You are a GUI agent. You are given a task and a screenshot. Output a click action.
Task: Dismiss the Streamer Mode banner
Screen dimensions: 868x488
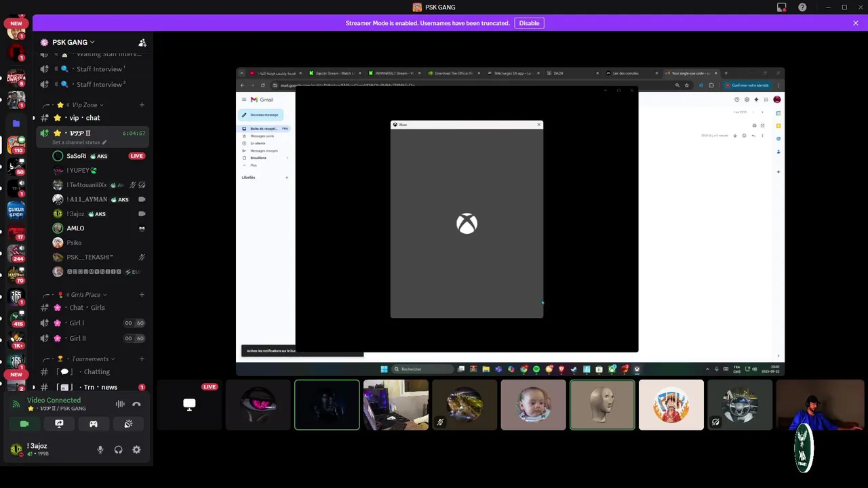tap(856, 23)
